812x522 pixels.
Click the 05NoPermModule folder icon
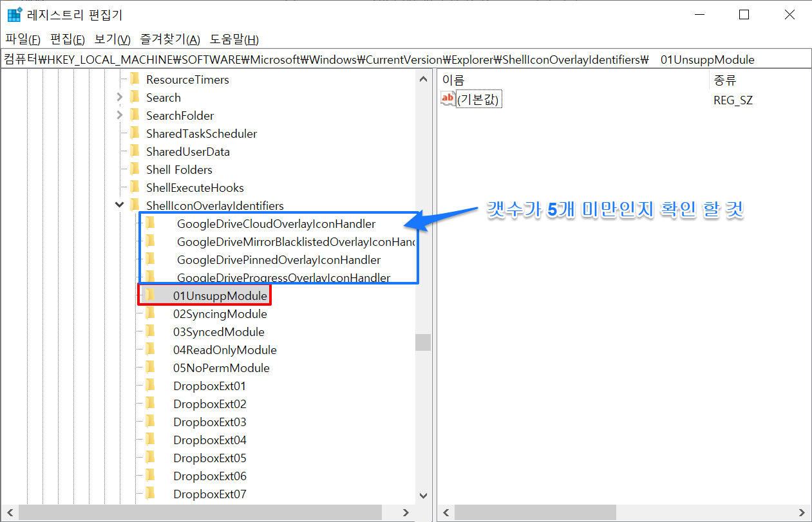(x=150, y=368)
